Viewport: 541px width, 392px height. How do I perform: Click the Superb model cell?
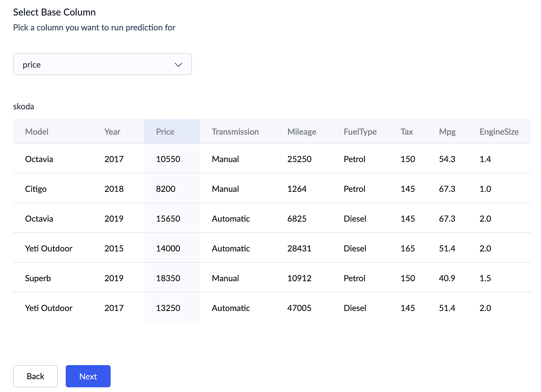click(x=38, y=278)
